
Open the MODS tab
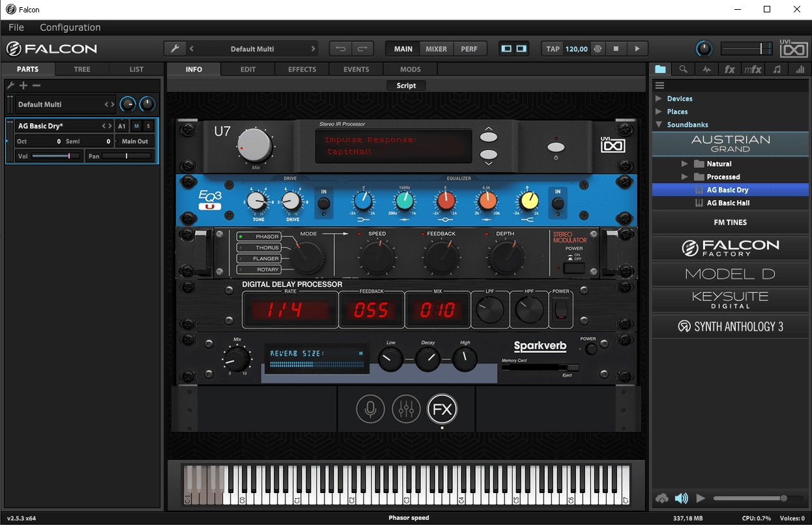411,69
